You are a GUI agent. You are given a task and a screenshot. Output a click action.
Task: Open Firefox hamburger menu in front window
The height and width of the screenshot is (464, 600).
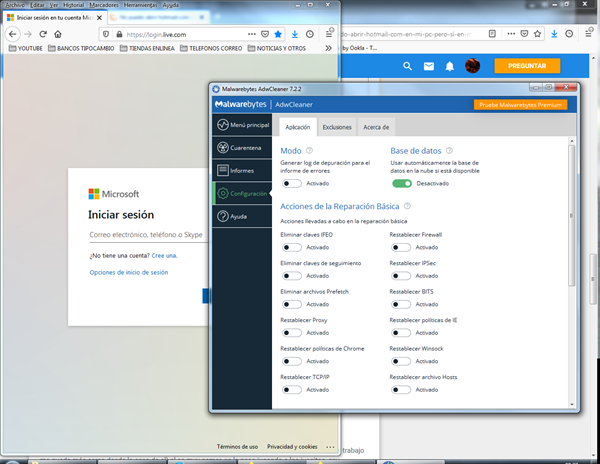tap(329, 34)
